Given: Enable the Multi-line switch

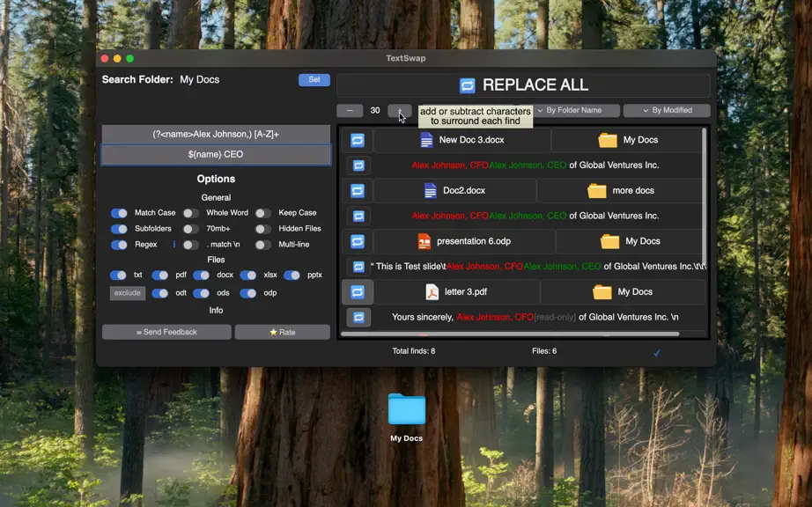Looking at the screenshot, I should click(x=262, y=245).
